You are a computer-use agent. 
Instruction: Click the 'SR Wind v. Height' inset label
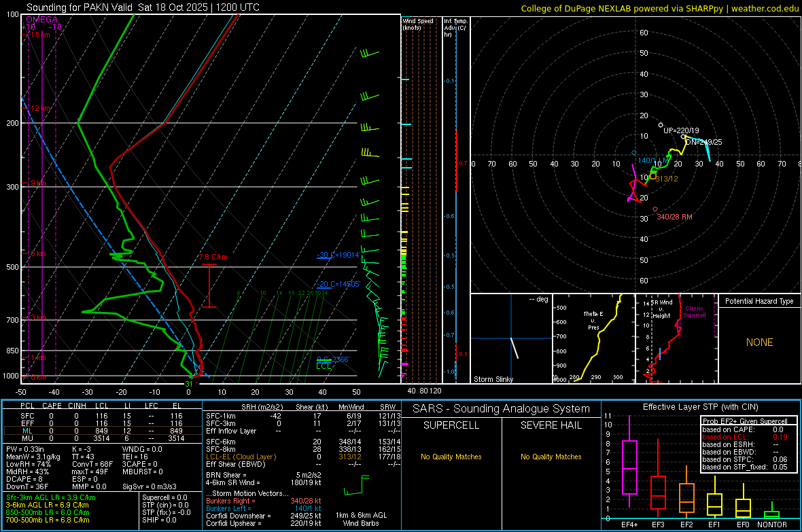click(661, 309)
